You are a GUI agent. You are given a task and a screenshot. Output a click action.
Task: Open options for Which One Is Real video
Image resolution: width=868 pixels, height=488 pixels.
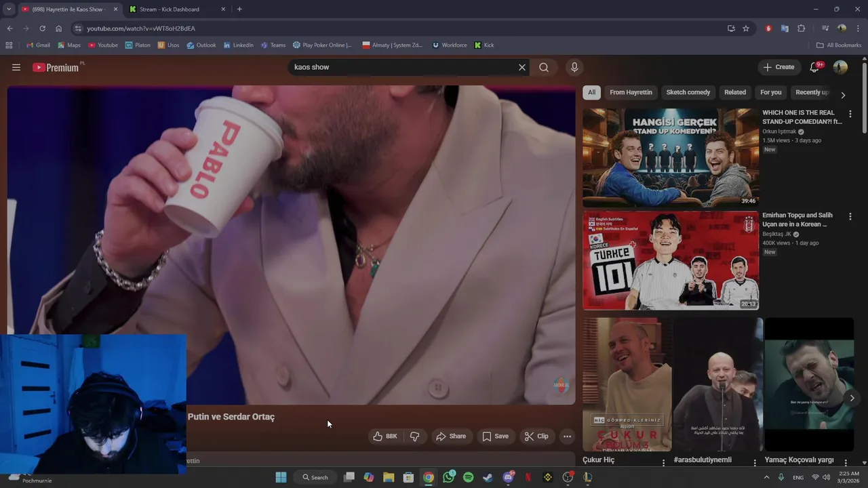850,114
